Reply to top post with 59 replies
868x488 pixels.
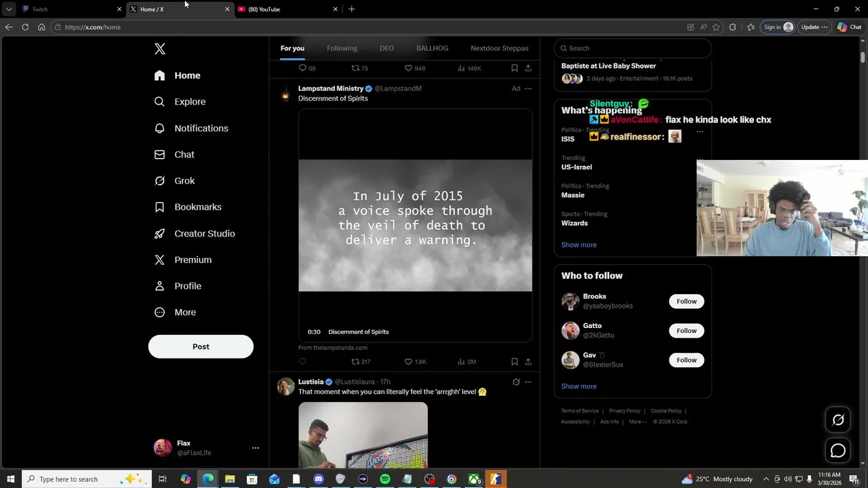click(x=307, y=68)
